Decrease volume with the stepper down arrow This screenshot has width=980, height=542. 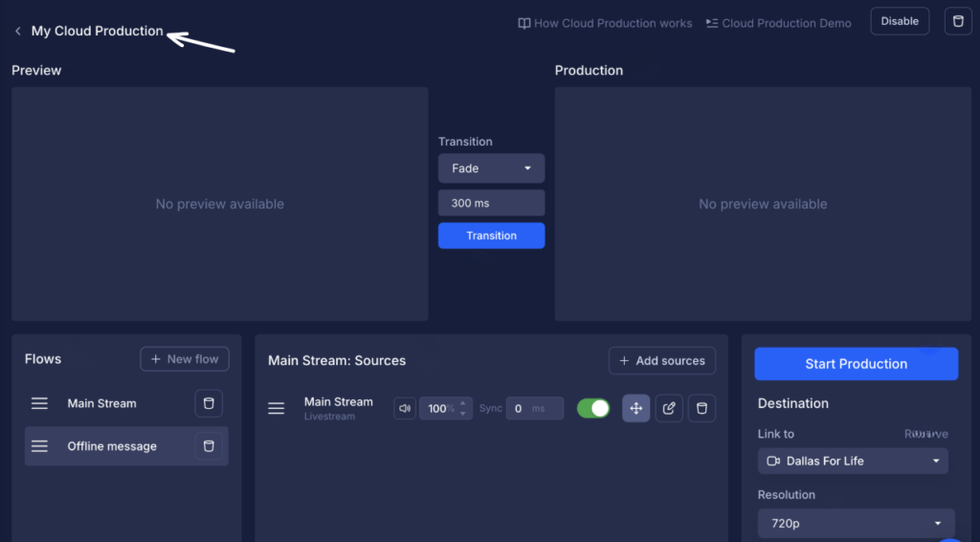tap(462, 414)
